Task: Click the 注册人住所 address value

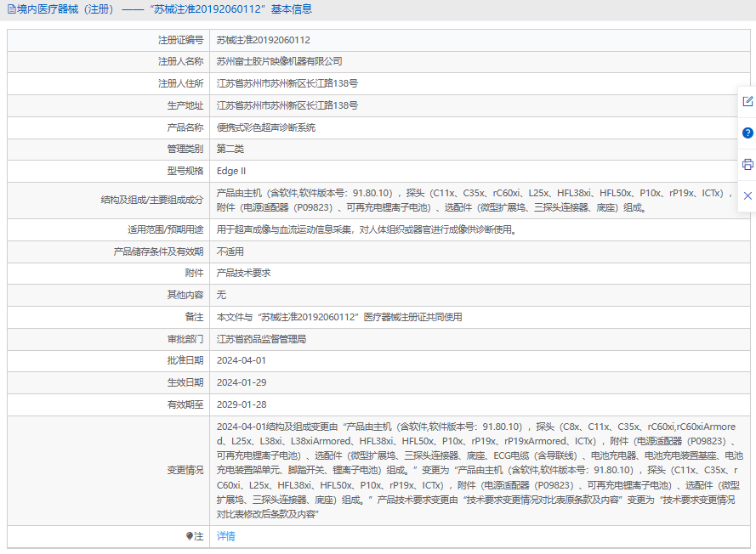Action: [x=287, y=83]
